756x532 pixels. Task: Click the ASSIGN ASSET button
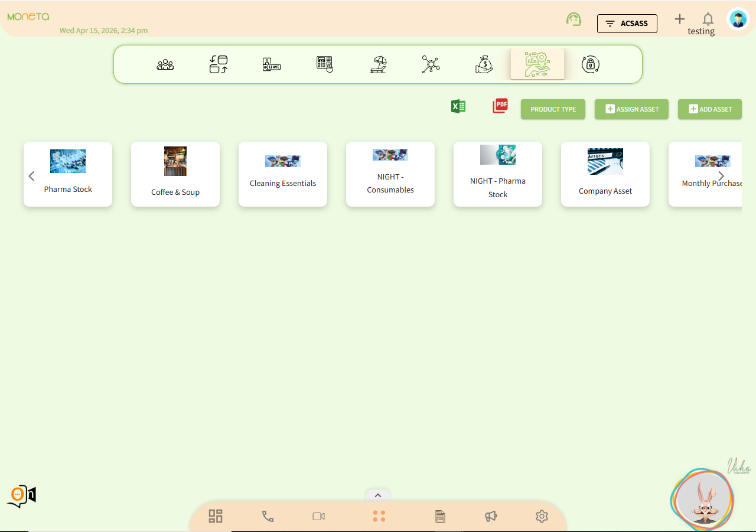pyautogui.click(x=631, y=109)
